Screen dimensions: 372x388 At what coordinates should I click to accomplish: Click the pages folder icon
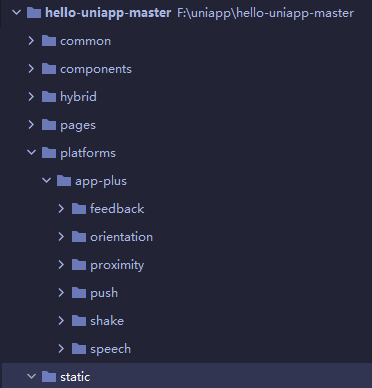click(x=49, y=125)
